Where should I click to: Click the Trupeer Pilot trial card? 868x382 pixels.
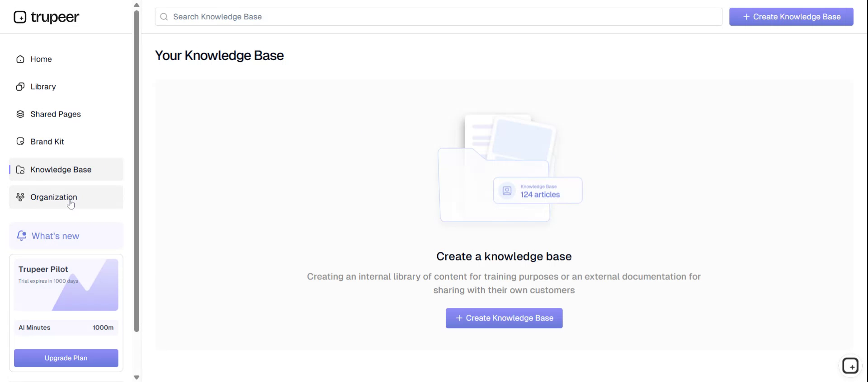tap(66, 285)
